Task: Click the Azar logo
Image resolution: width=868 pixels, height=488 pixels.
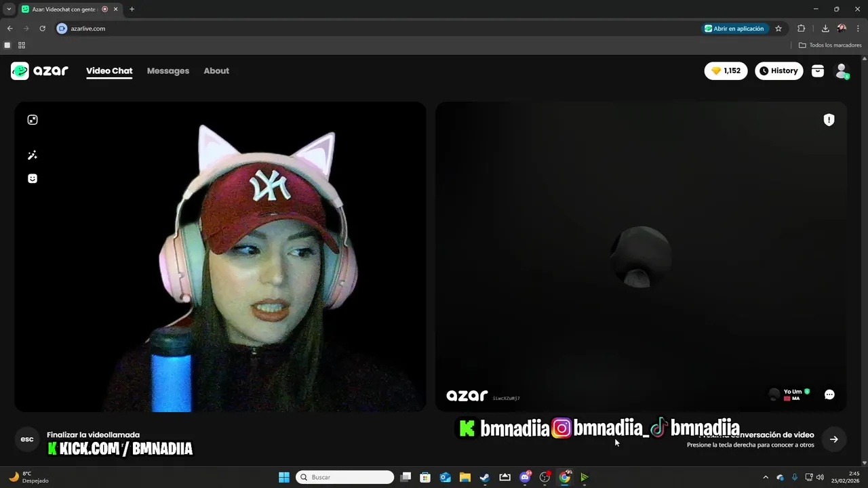Action: click(x=39, y=70)
